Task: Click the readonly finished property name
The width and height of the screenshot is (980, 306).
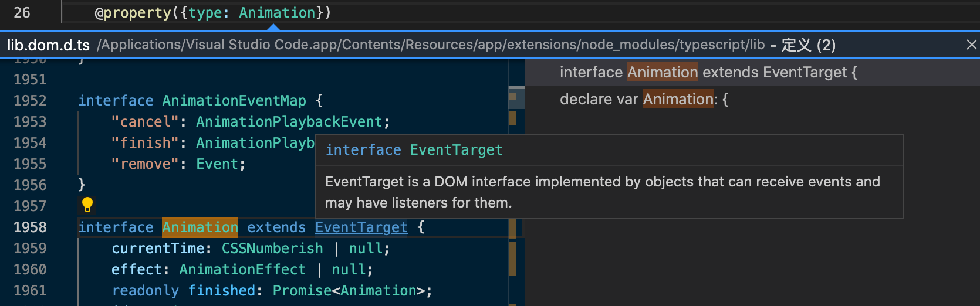Action: 221,291
